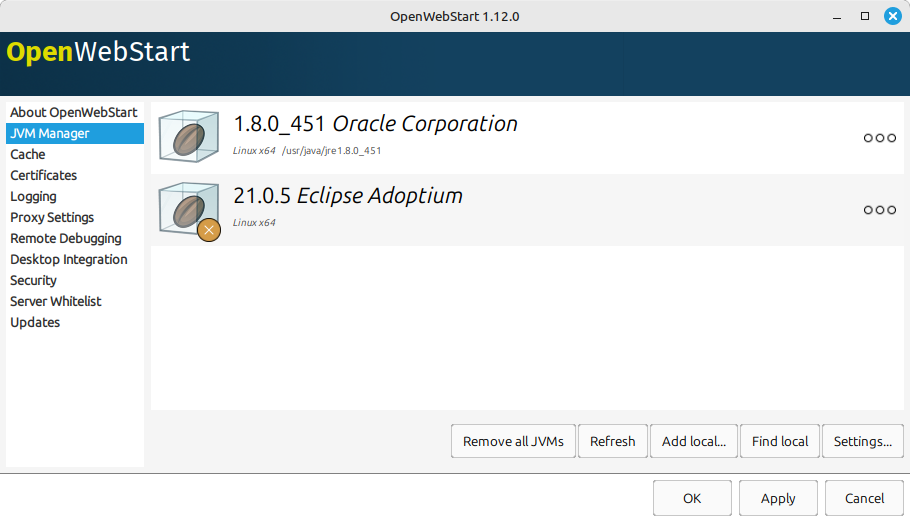Viewport: 910px width, 522px height.
Task: Refresh the JVM list
Action: (x=612, y=441)
